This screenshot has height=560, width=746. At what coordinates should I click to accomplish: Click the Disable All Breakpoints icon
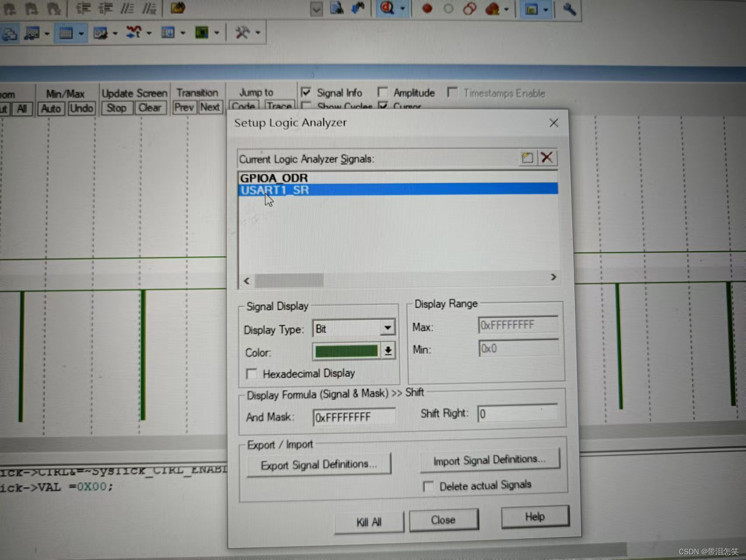coord(470,8)
